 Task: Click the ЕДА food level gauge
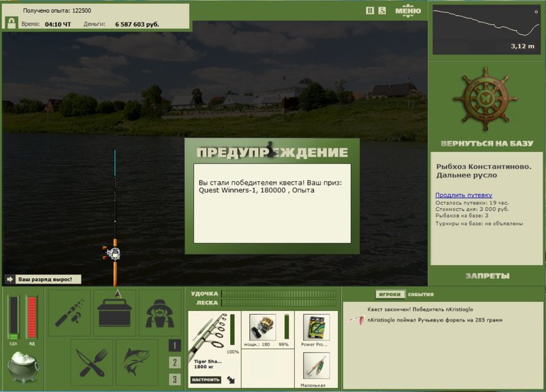(14, 318)
